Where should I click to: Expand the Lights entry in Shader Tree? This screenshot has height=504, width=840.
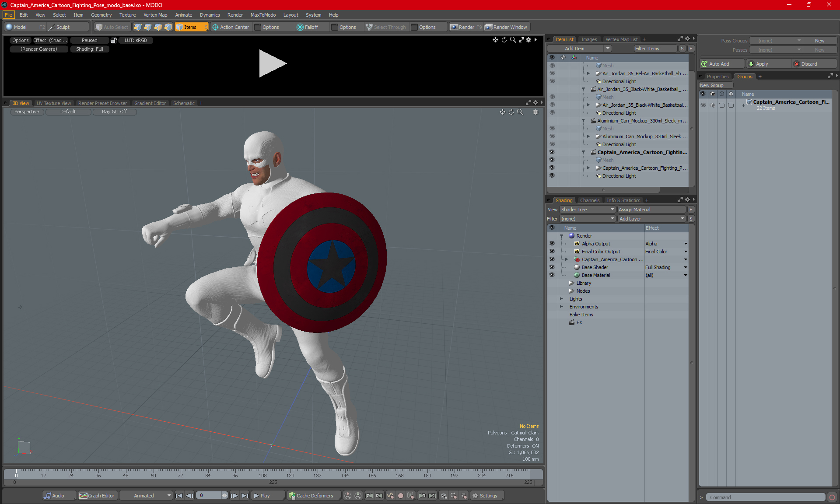(x=561, y=299)
